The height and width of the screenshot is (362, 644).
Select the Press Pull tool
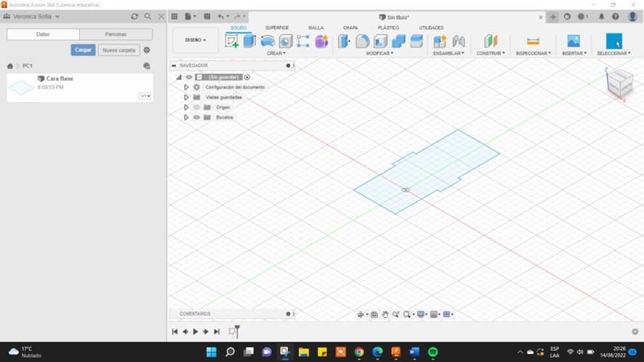pos(345,41)
